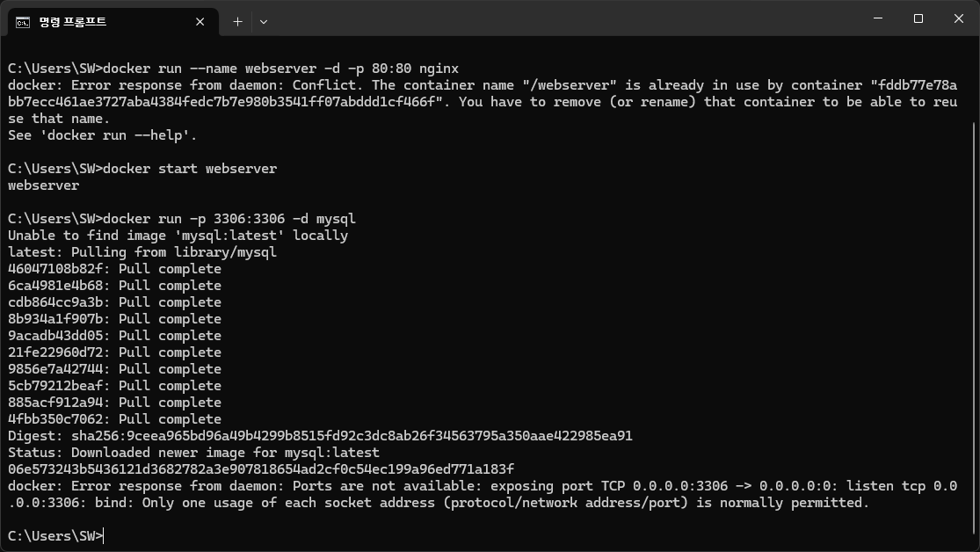Close the 명령 프롬프트 tab with its X icon
This screenshot has height=552, width=980.
click(200, 22)
